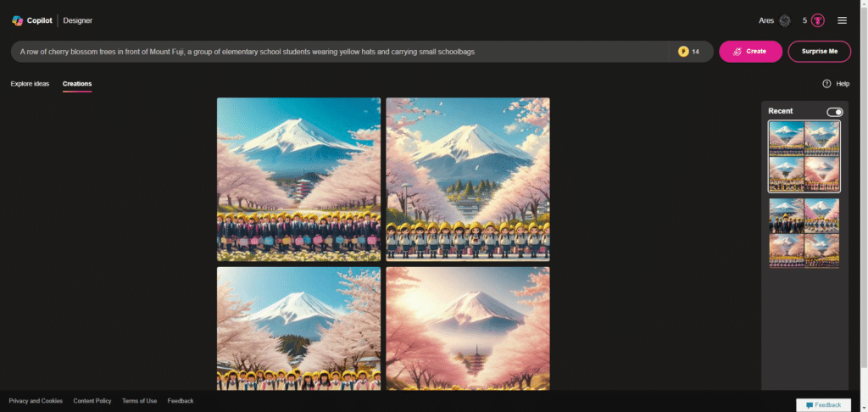Click the Copilot logo icon

[17, 20]
